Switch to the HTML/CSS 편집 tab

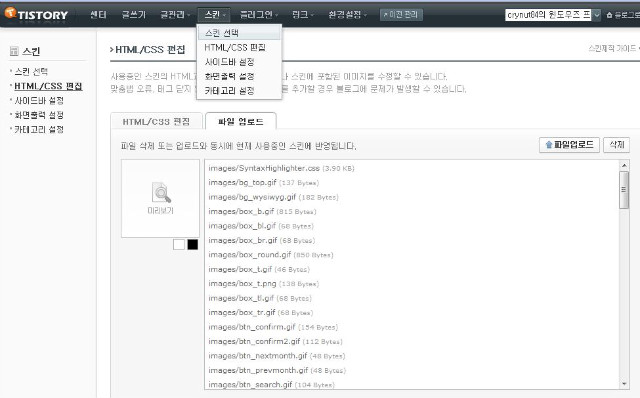coord(156,121)
